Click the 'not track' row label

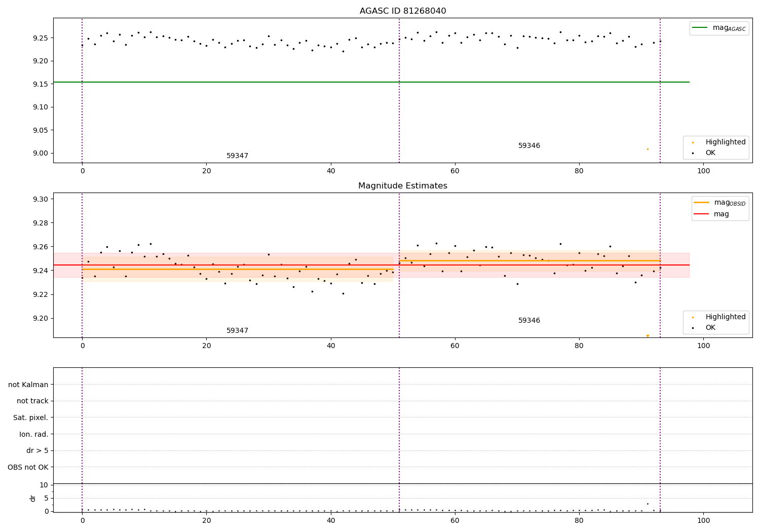32,401
